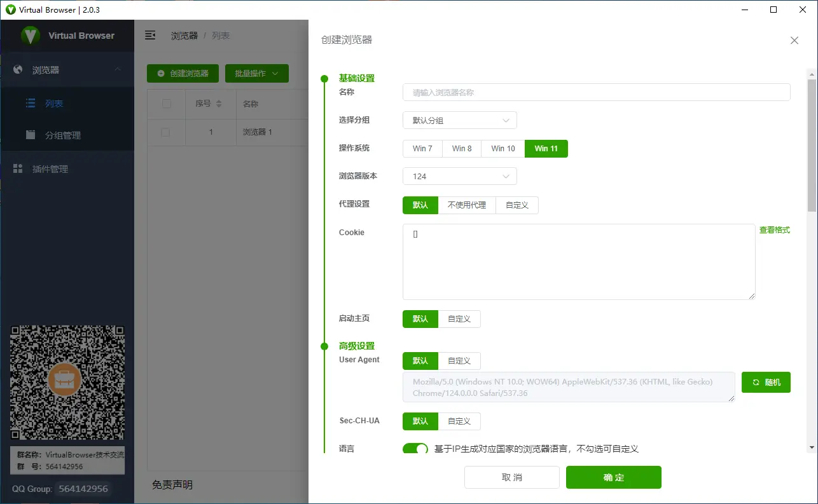Toggle the sidebar collapse hamburger icon
The width and height of the screenshot is (818, 504).
coord(151,36)
